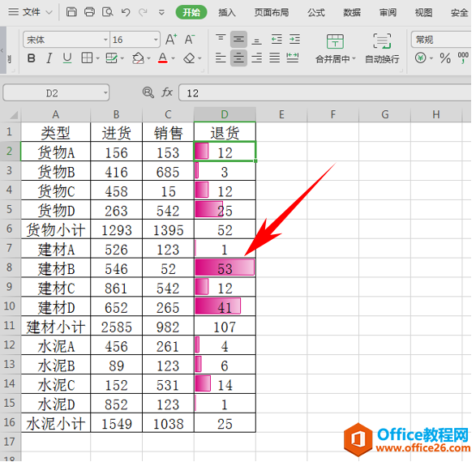Click data bar cell with value 41
This screenshot has width=476, height=462.
[x=225, y=306]
